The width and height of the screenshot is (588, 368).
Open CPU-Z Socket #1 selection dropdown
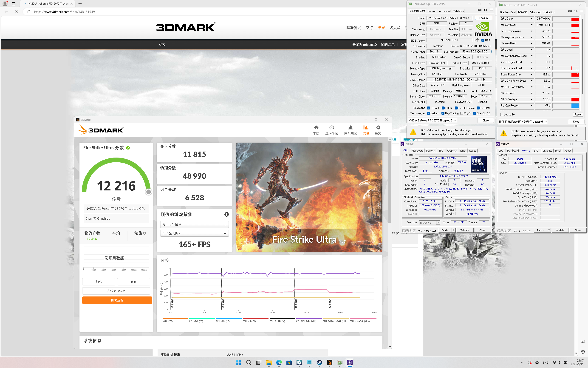pos(430,222)
